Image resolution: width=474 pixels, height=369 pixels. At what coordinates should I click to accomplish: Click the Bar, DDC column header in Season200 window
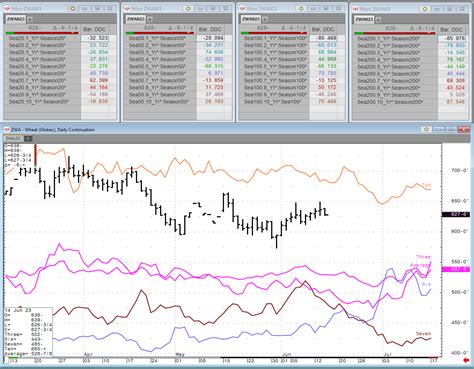[452, 30]
